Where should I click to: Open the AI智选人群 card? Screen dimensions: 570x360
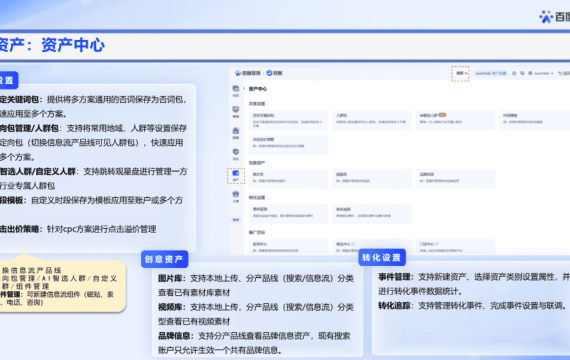[x=455, y=120]
